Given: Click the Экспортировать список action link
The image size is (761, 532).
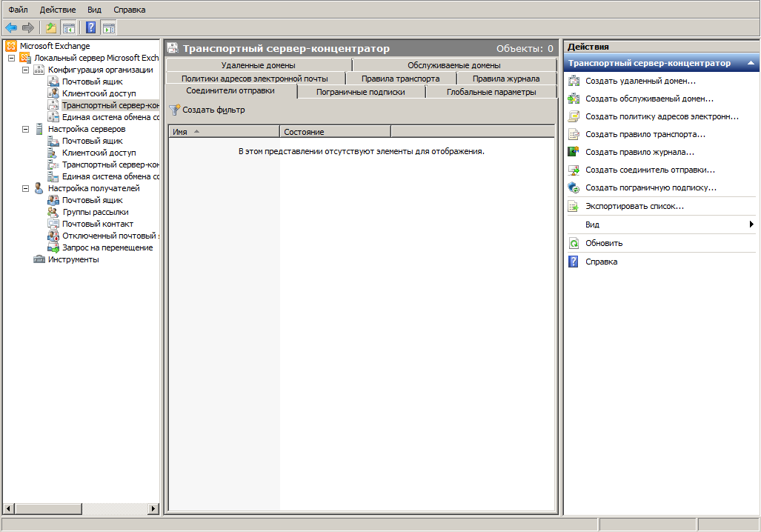Looking at the screenshot, I should tap(635, 206).
